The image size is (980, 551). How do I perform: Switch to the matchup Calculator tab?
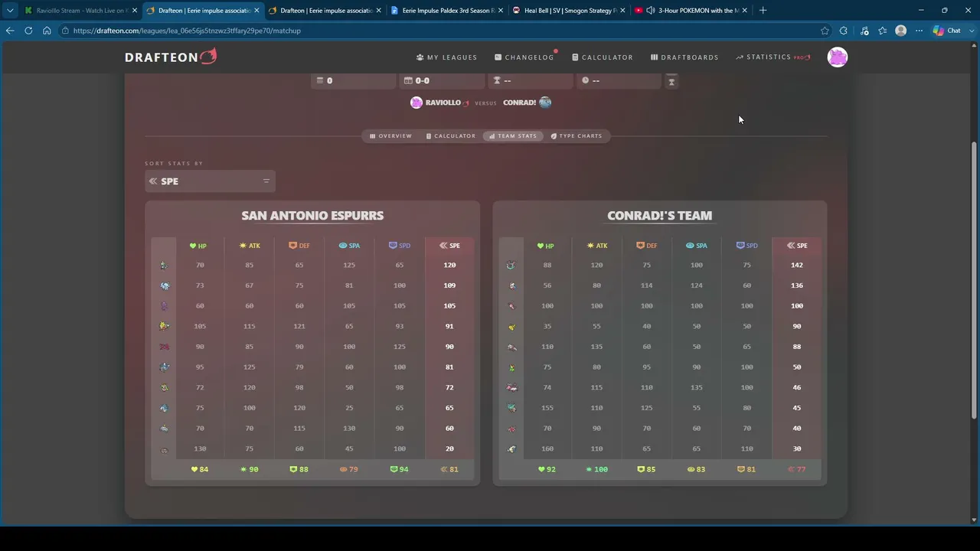[451, 136]
